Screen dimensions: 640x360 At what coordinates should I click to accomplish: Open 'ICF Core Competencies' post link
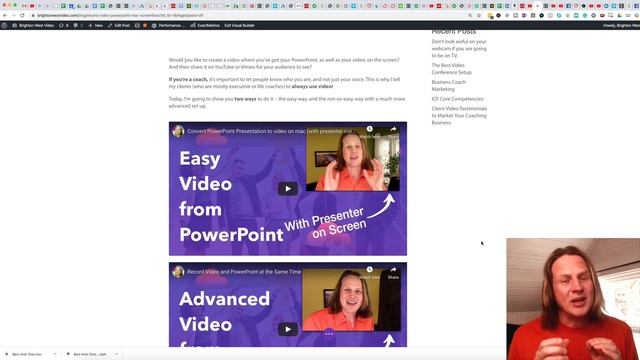click(x=457, y=99)
